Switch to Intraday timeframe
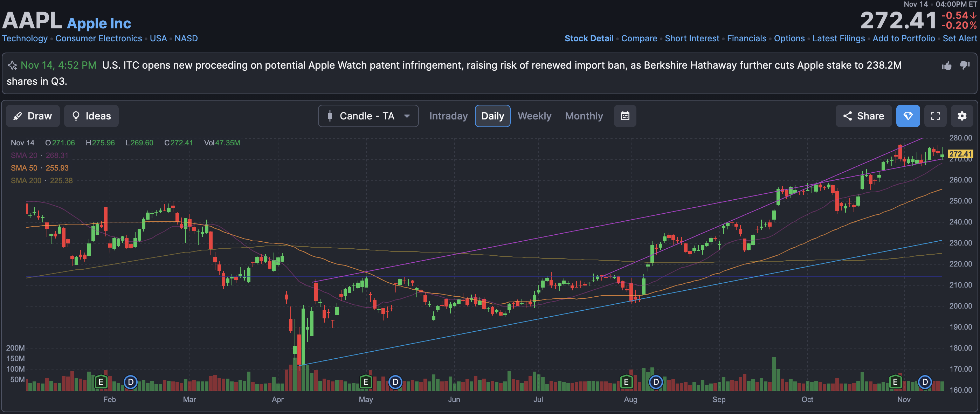The image size is (980, 414). pos(448,116)
